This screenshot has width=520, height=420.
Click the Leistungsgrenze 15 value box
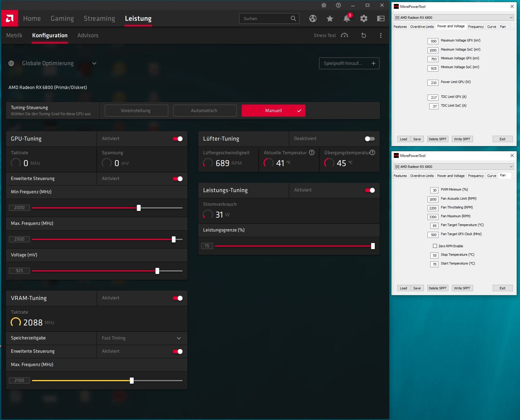tap(207, 246)
